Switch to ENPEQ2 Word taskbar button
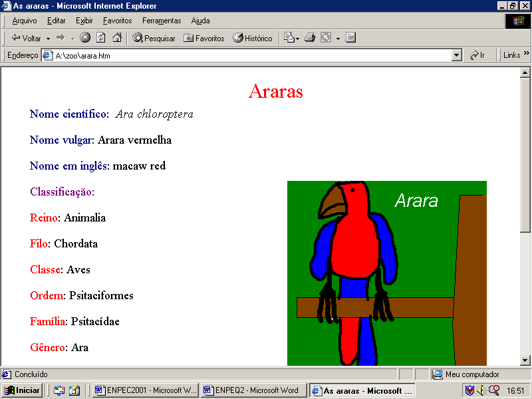This screenshot has width=532, height=399. coord(254,390)
